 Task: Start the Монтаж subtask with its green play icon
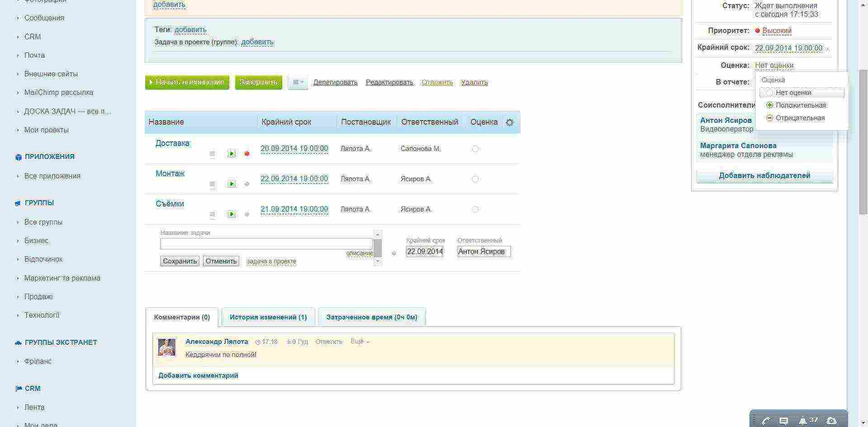click(x=231, y=184)
